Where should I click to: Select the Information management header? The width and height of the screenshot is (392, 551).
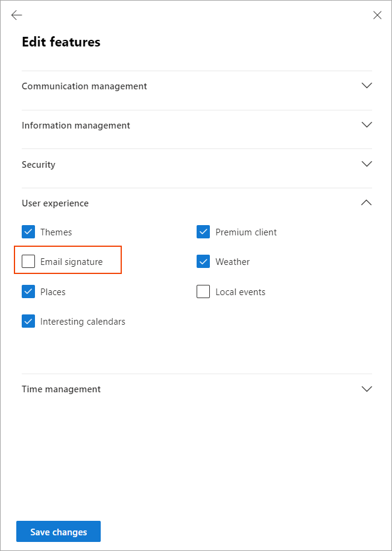[76, 125]
